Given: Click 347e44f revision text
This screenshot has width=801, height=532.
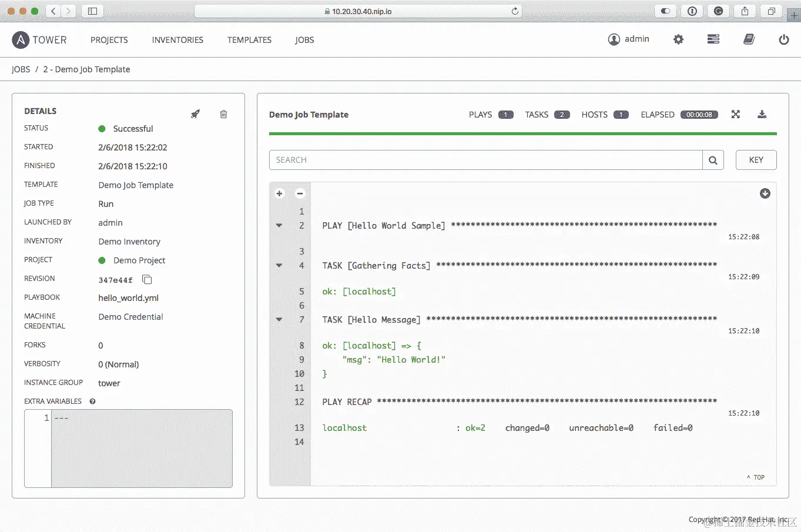Looking at the screenshot, I should 115,280.
